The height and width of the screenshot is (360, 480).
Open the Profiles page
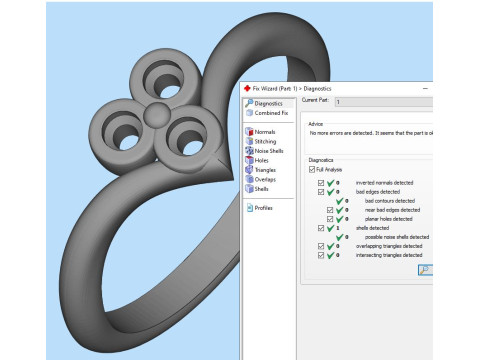(x=263, y=208)
